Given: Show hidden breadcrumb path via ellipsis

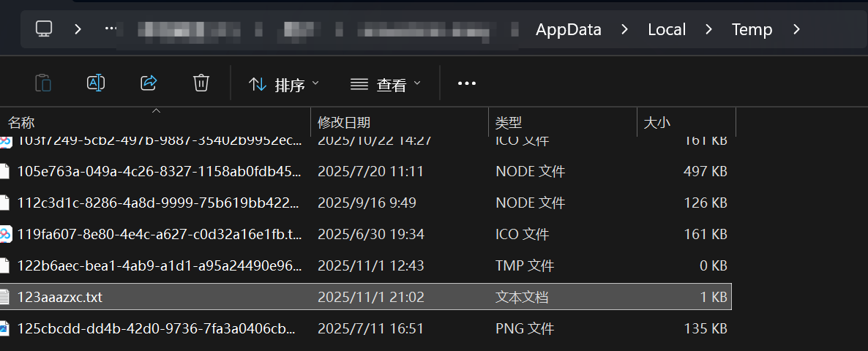Looking at the screenshot, I should coord(111,30).
